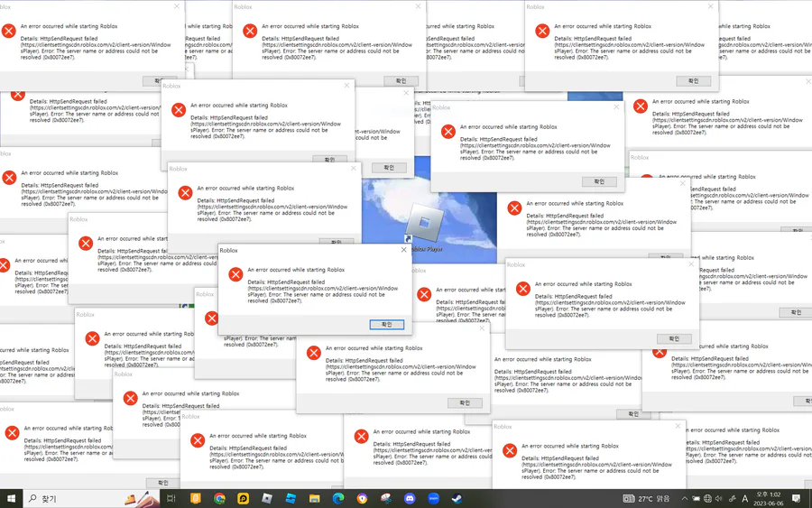Image resolution: width=812 pixels, height=508 pixels.
Task: Open Zoom from the taskbar
Action: tap(433, 499)
